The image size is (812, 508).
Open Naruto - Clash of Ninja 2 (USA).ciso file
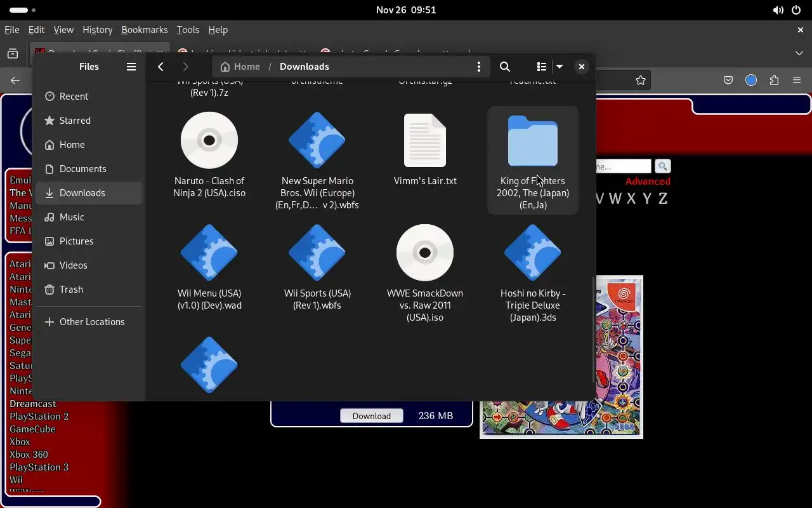209,156
